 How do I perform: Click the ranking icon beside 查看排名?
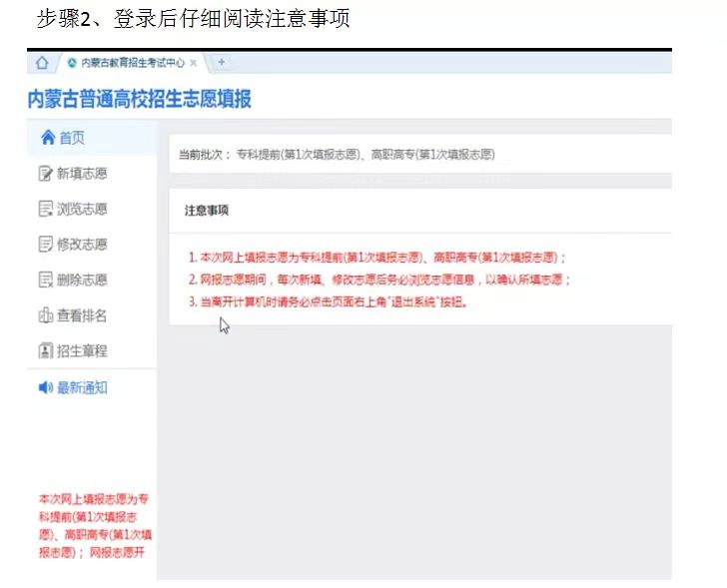click(45, 316)
